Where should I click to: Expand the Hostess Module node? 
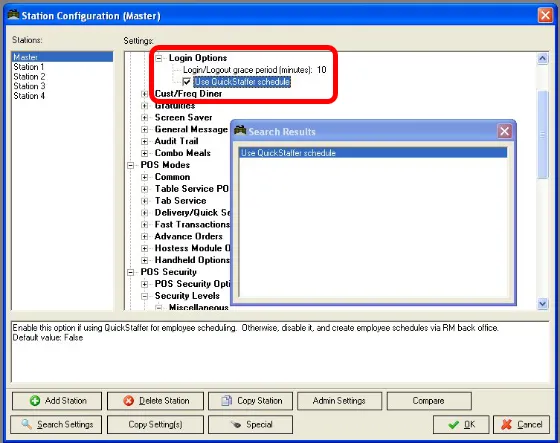click(x=145, y=249)
